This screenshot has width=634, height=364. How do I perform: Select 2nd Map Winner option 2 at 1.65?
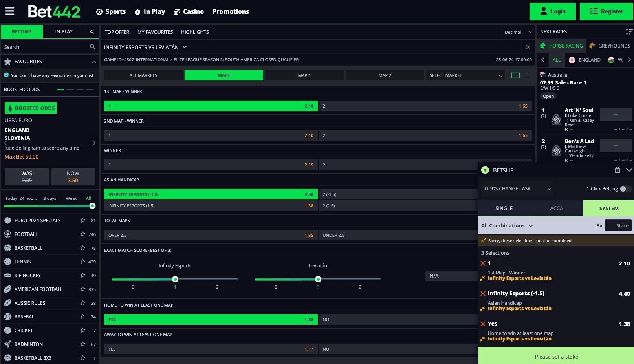425,135
